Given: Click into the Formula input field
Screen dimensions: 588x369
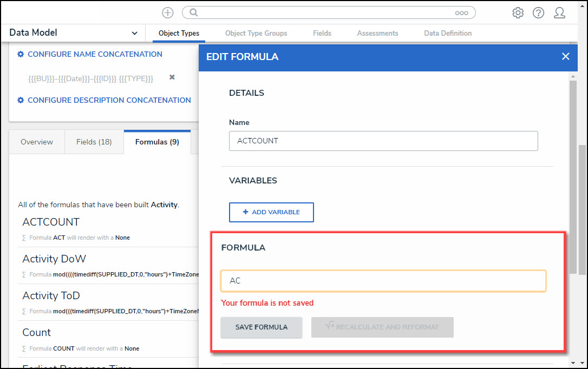Looking at the screenshot, I should (383, 281).
